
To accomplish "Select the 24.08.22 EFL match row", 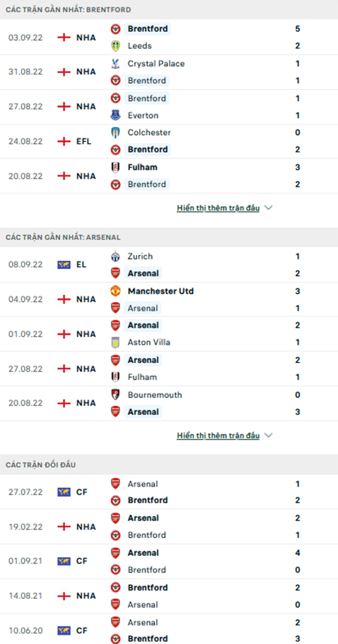I will 169,141.
